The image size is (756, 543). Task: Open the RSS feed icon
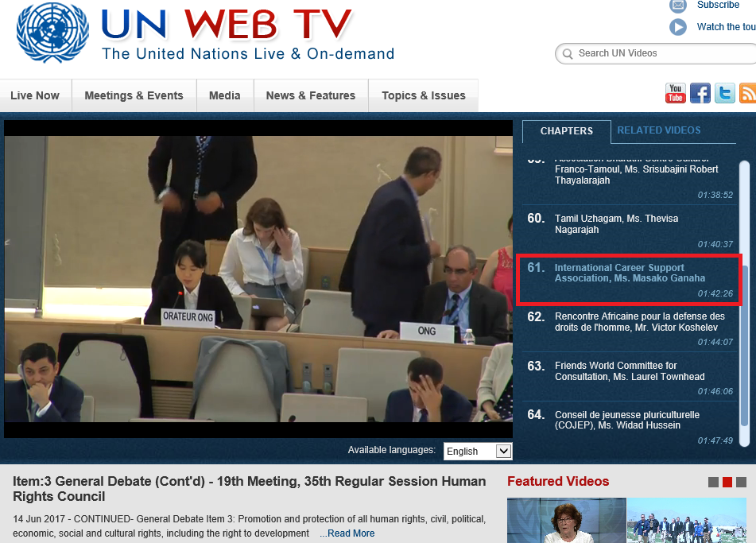point(748,93)
